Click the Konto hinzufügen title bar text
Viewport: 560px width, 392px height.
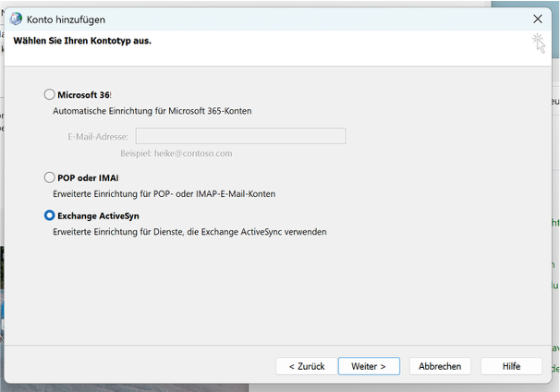point(66,18)
